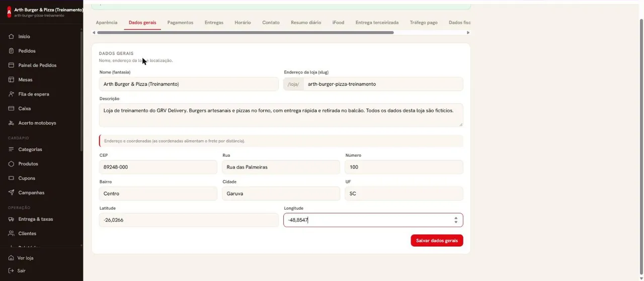
Task: Open the Ver loja link
Action: pyautogui.click(x=25, y=258)
